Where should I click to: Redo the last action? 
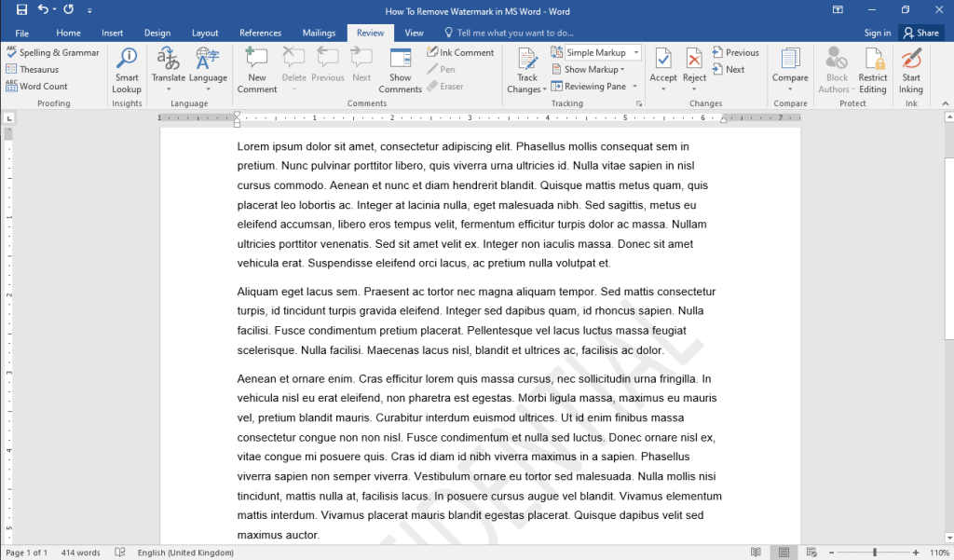click(x=69, y=9)
